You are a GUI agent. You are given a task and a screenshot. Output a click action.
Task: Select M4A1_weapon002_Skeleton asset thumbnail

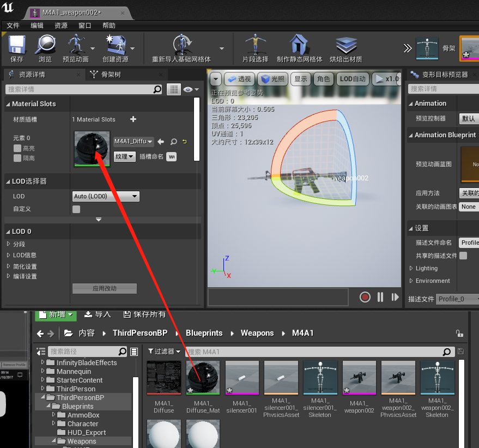(437, 378)
